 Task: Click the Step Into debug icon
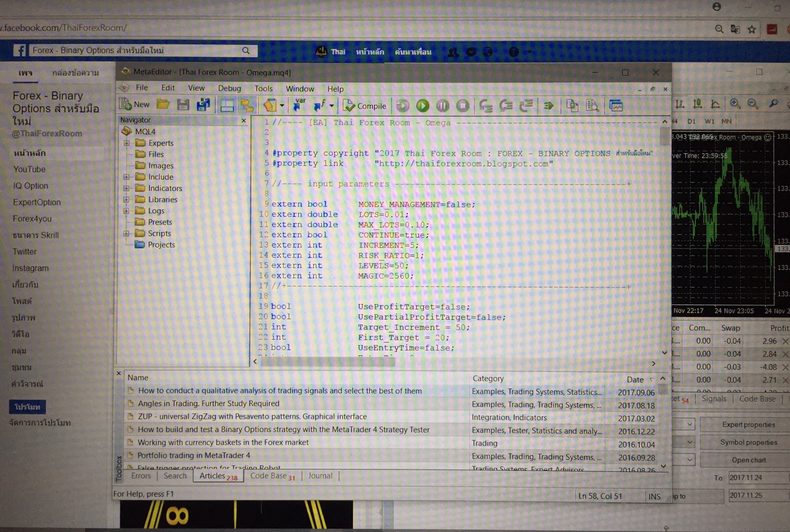[x=486, y=105]
